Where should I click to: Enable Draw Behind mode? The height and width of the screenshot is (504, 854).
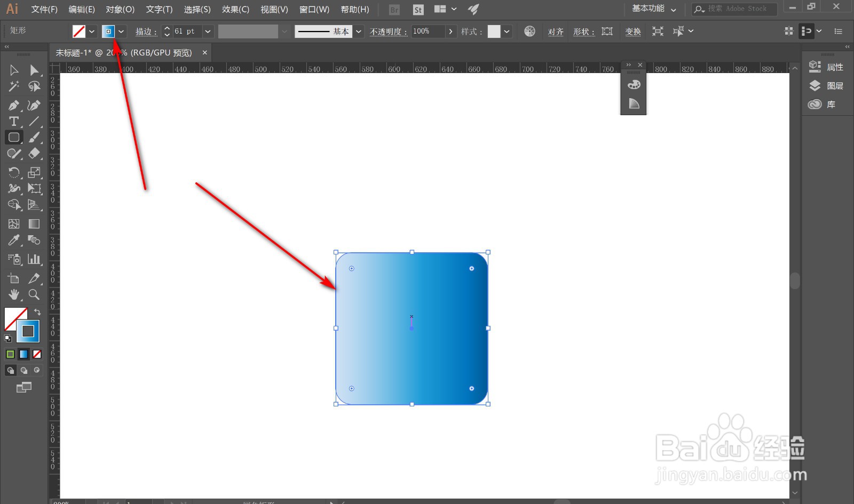point(23,370)
